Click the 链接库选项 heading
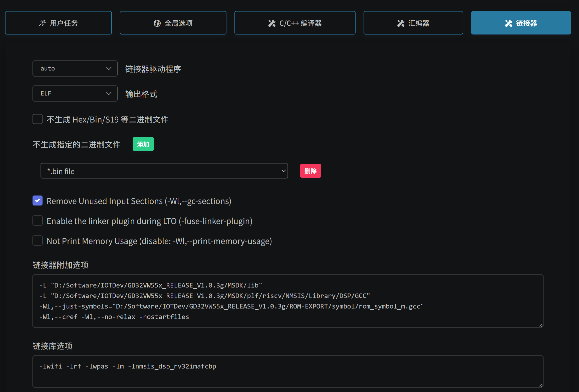The height and width of the screenshot is (392, 579). point(53,346)
